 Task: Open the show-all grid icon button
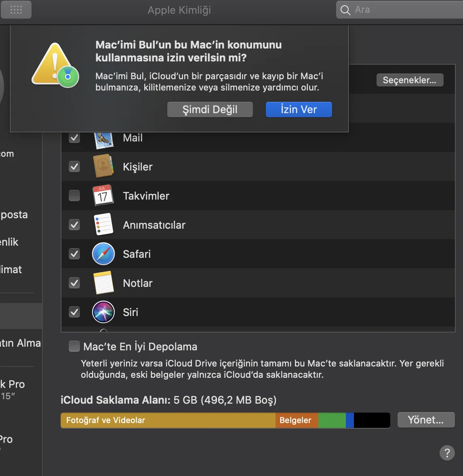(x=16, y=10)
